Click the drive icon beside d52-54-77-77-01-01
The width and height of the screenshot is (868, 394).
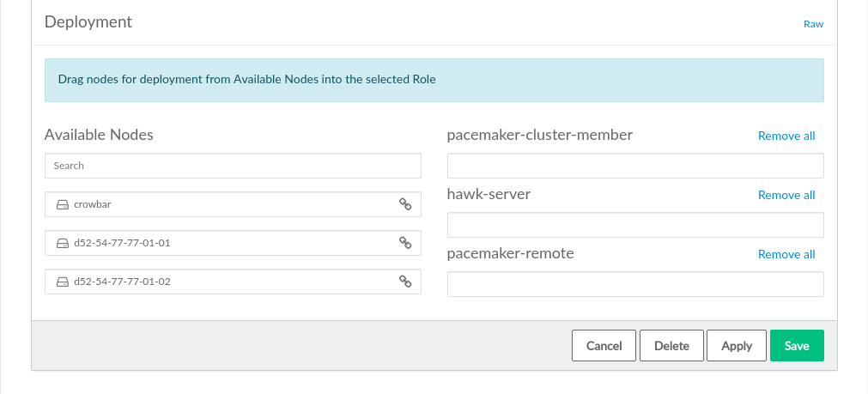pos(62,244)
